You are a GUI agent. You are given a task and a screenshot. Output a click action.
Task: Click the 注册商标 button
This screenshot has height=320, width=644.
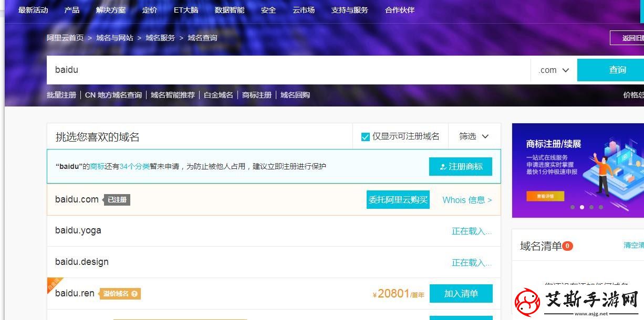461,166
